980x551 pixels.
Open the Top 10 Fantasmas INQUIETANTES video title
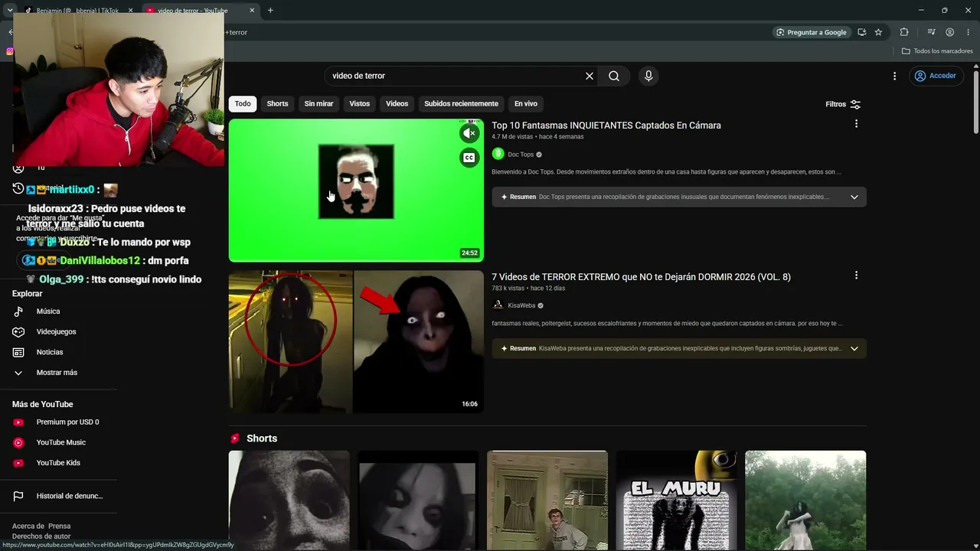tap(606, 126)
